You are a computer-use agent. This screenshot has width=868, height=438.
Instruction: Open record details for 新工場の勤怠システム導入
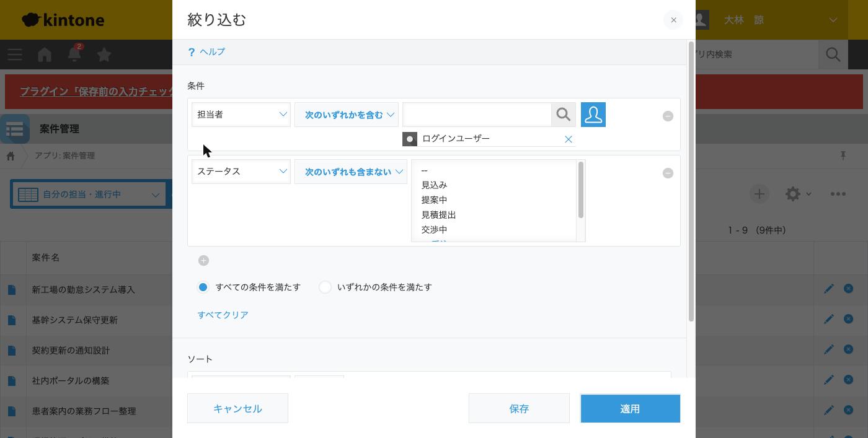coord(12,290)
